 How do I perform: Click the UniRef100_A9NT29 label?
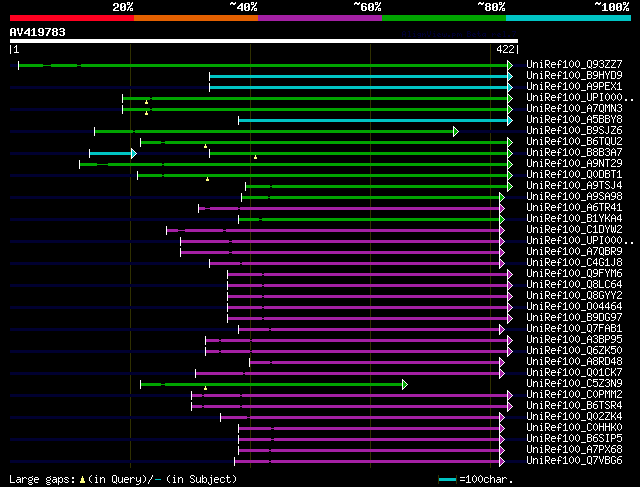[x=574, y=164]
